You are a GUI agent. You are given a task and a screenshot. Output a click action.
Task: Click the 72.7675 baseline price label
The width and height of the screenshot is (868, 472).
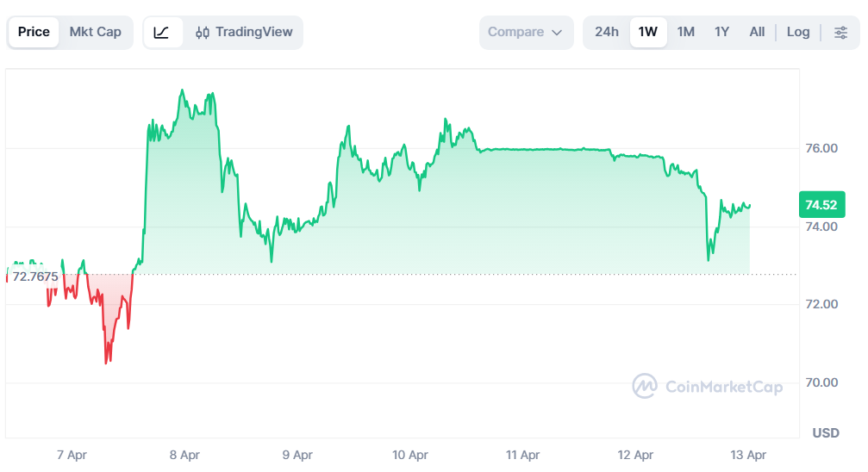click(34, 276)
